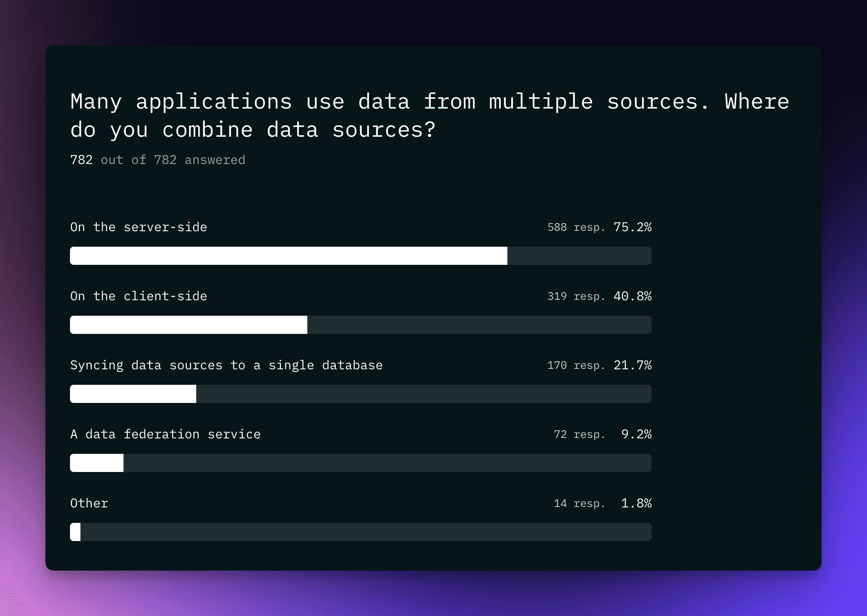Click the '72 resp.' count
This screenshot has height=616, width=867.
pos(579,434)
